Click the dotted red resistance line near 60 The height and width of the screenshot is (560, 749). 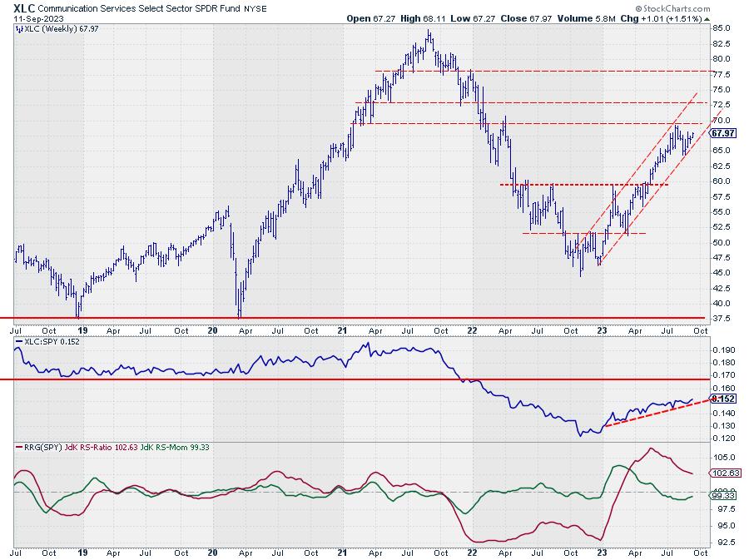(x=583, y=184)
